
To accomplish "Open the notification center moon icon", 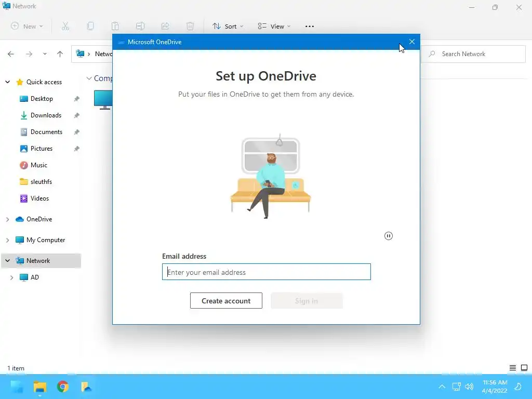I will 518,387.
